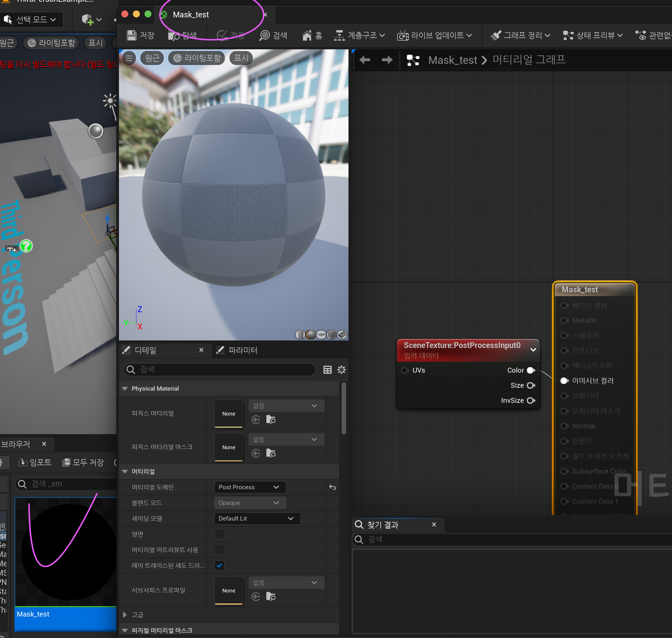Click the Import (임포트) button
Image resolution: width=672 pixels, height=638 pixels.
pos(35,462)
